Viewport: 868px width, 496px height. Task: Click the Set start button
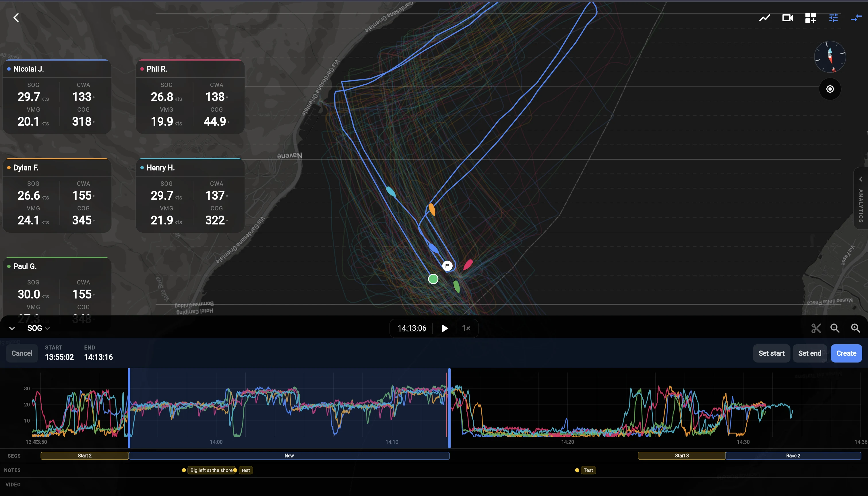(771, 353)
